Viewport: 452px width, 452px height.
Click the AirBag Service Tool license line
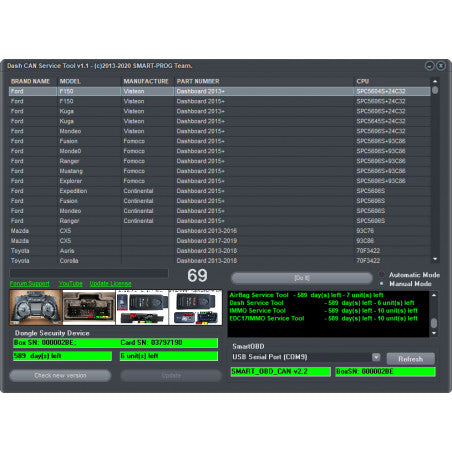(x=306, y=295)
